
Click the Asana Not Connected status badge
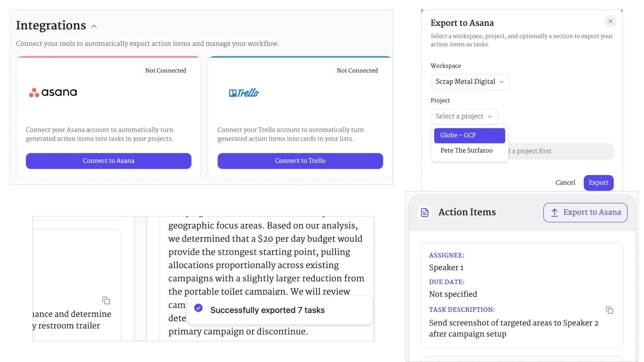point(166,71)
